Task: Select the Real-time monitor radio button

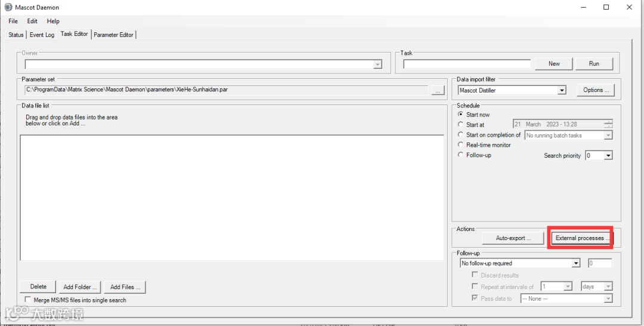Action: pos(461,144)
